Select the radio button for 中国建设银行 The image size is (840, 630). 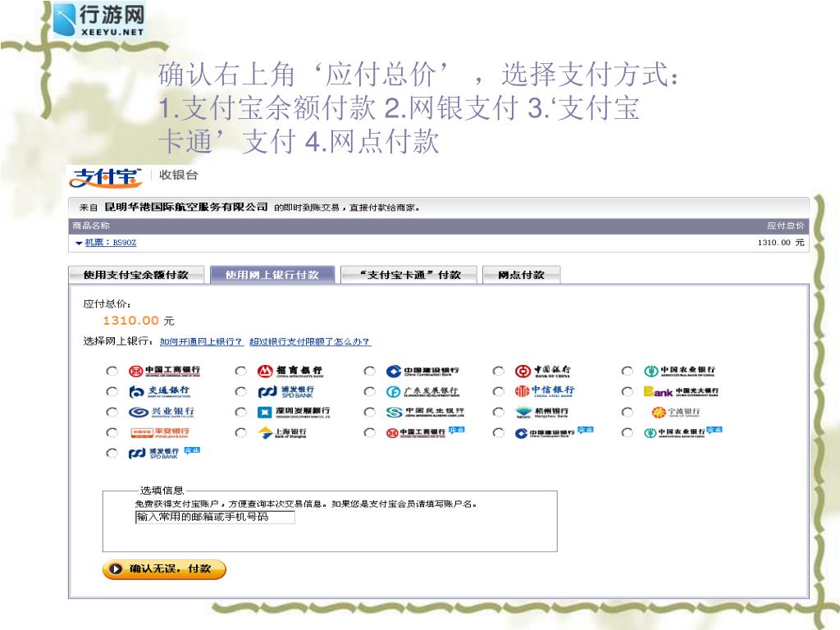(x=369, y=371)
